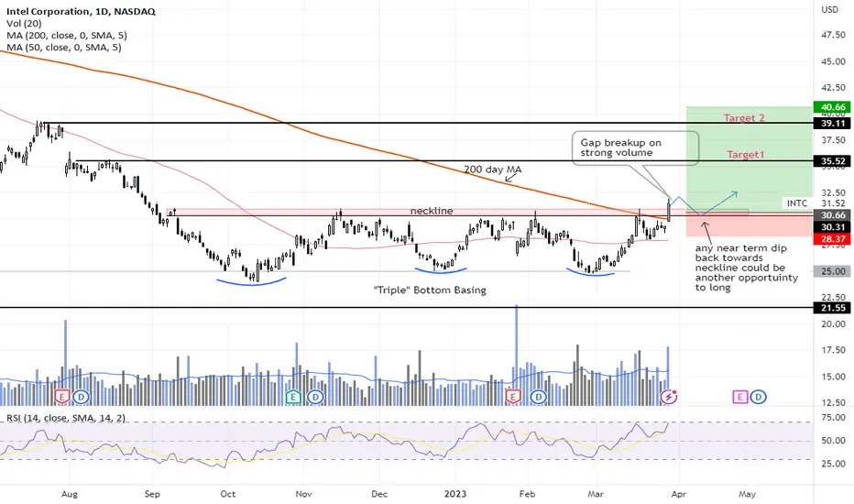Open the green earnings E marker near November

coord(293,397)
